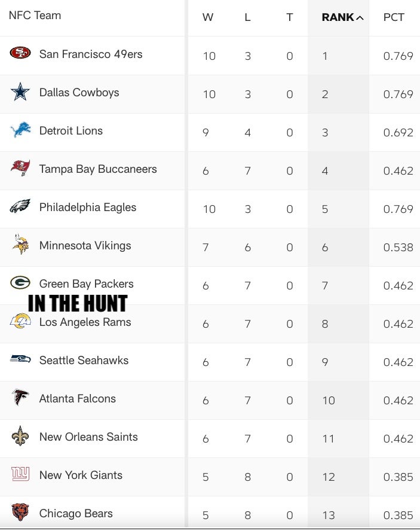This screenshot has width=420, height=531.
Task: Click the Atlanta Falcons logo
Action: pos(20,398)
